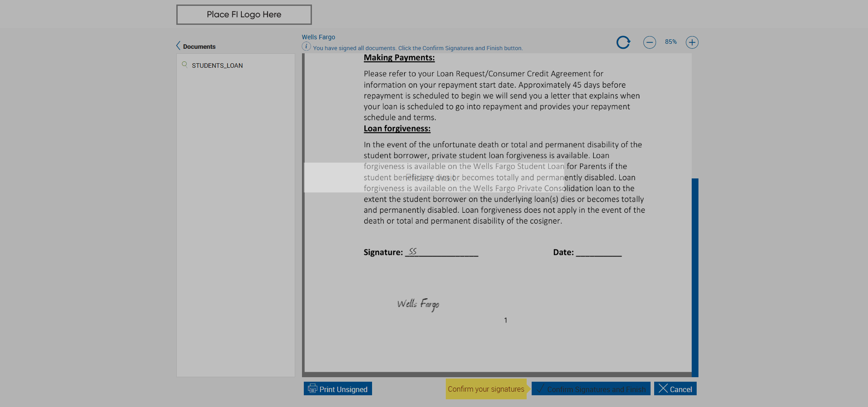The image size is (868, 407).
Task: Click the Loan forgiveness heading
Action: tap(397, 129)
